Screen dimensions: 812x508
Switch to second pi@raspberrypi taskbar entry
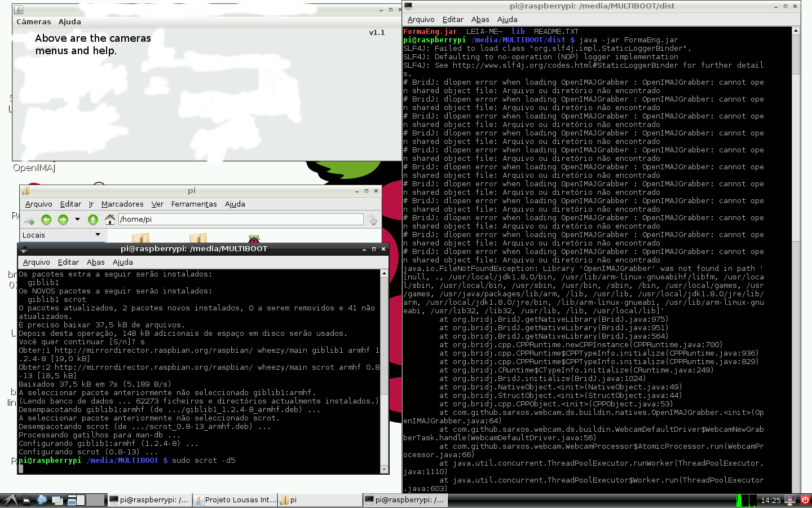[x=405, y=500]
